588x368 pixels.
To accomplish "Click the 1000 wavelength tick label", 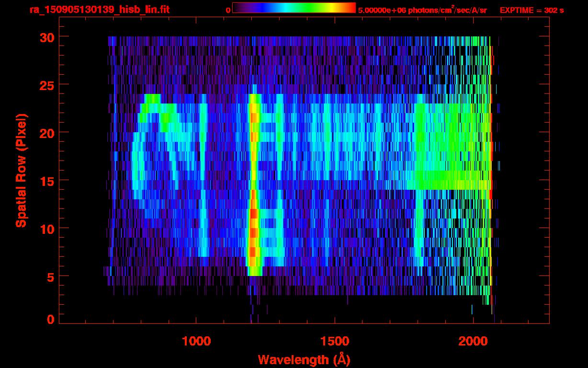I will pyautogui.click(x=196, y=341).
